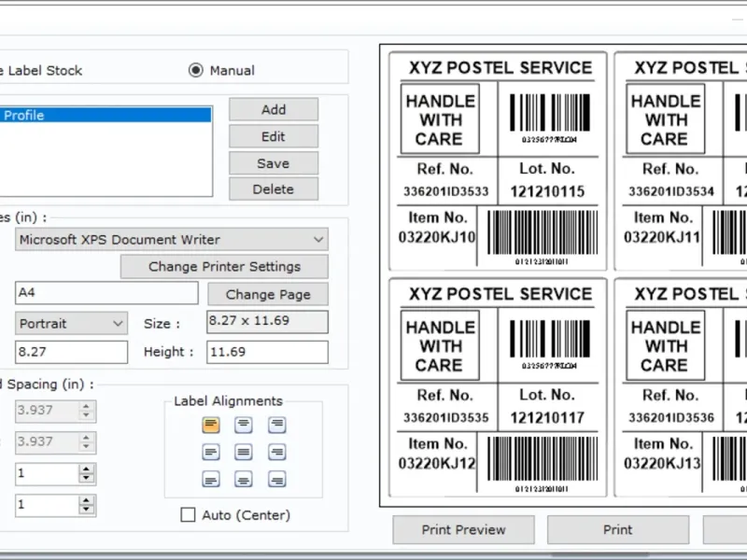Viewport: 747px width, 560px height.
Task: Click the Save profile button
Action: pyautogui.click(x=274, y=163)
